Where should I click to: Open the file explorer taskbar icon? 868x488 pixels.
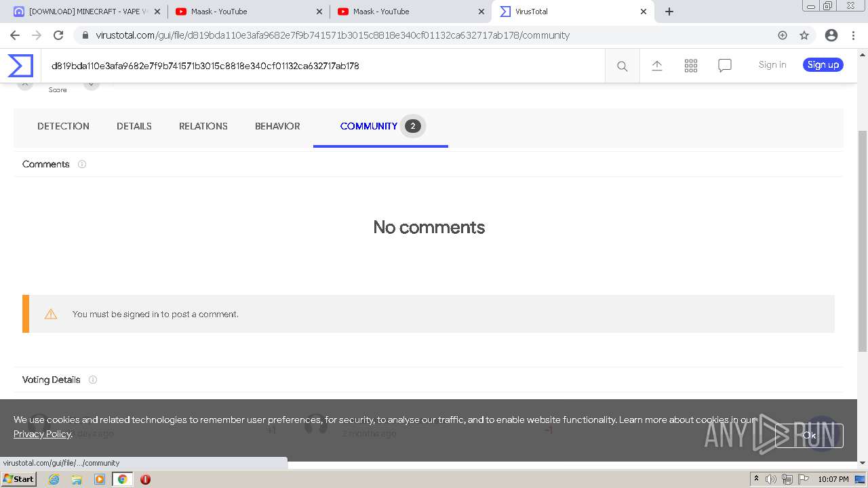77,479
